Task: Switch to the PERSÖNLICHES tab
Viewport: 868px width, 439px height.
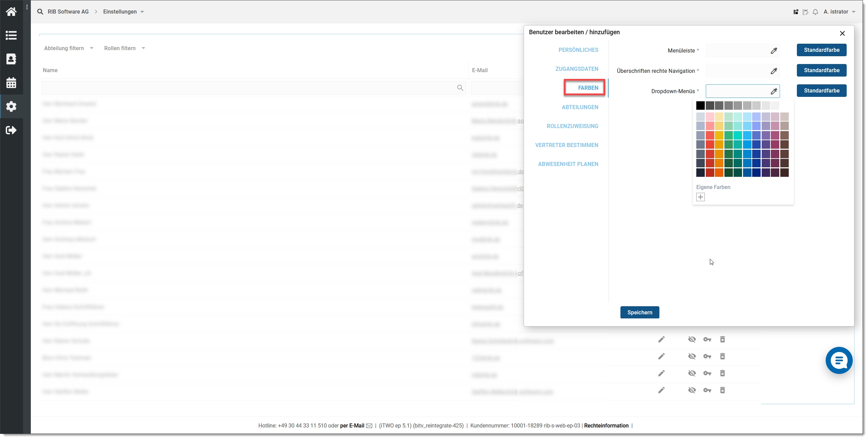Action: (579, 50)
